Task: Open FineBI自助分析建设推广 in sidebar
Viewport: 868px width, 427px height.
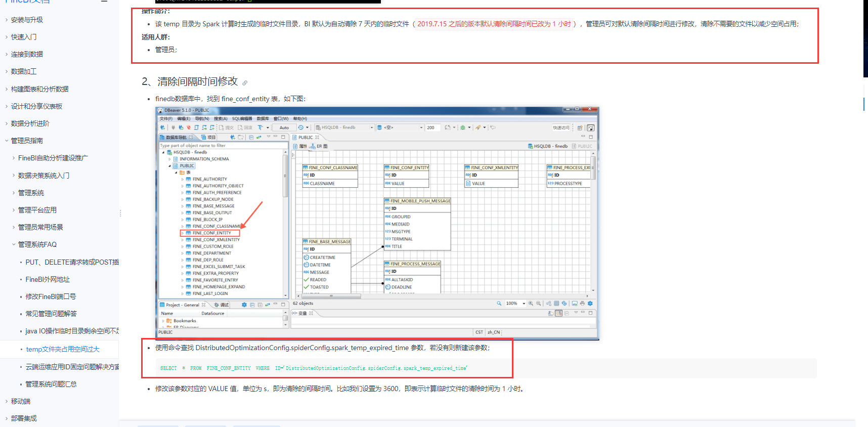Action: click(x=53, y=158)
